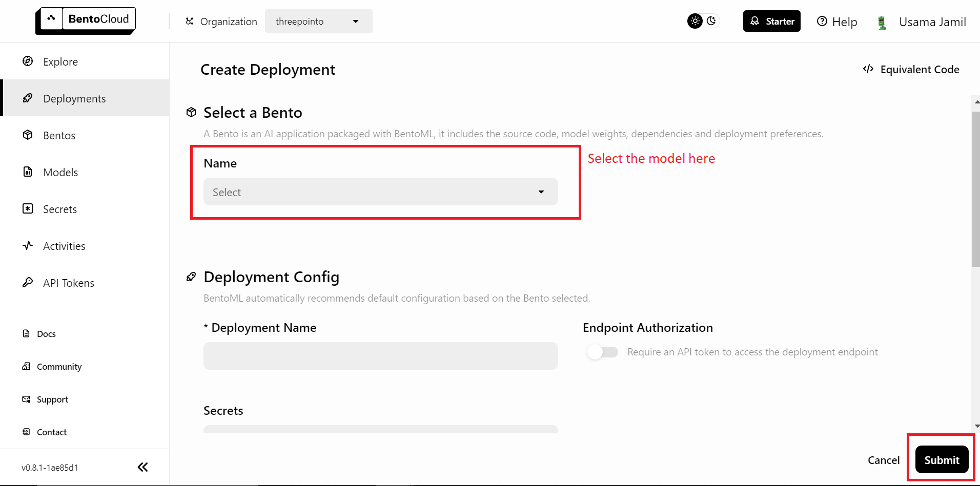Click the Secrets asterisk icon
This screenshot has height=486, width=980.
pos(28,209)
